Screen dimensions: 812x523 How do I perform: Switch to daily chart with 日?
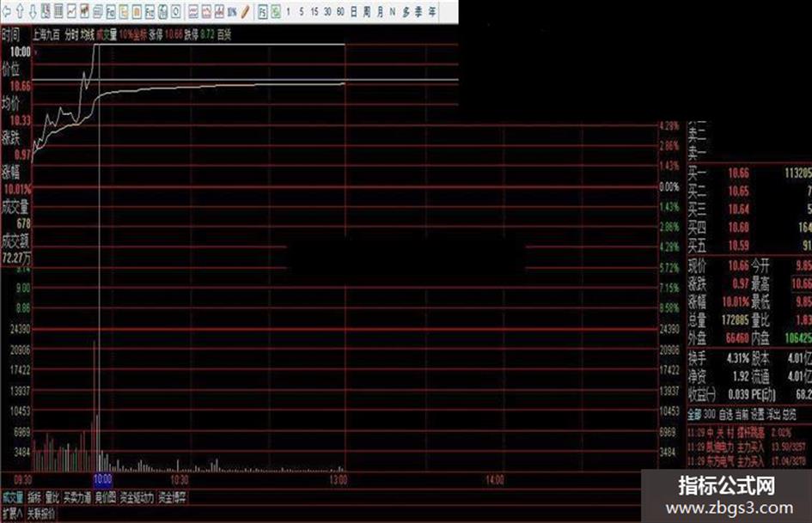(x=354, y=11)
